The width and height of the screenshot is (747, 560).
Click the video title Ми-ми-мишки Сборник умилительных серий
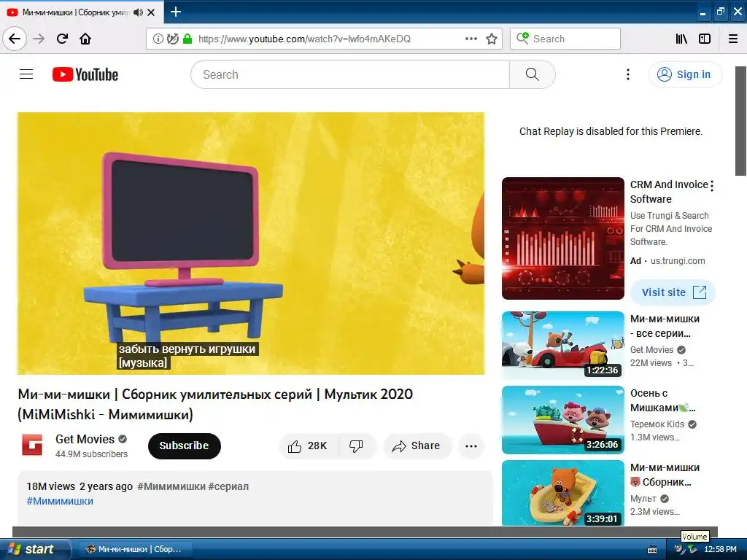(215, 404)
